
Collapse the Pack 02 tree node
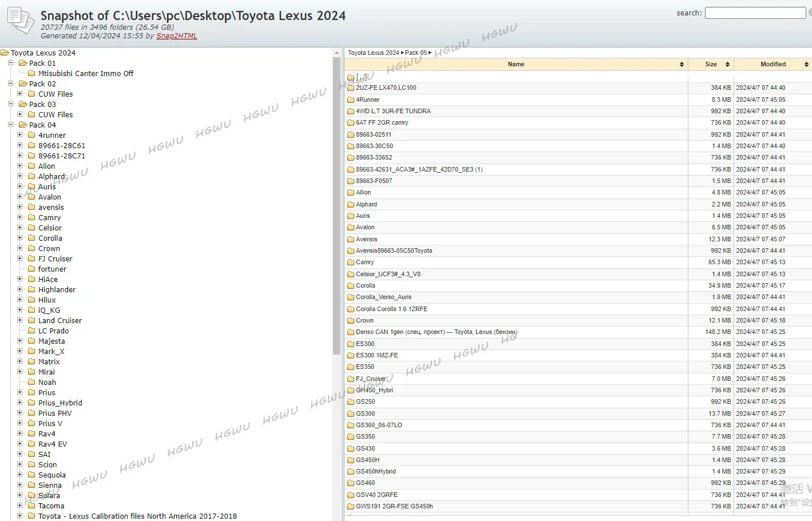[10, 83]
